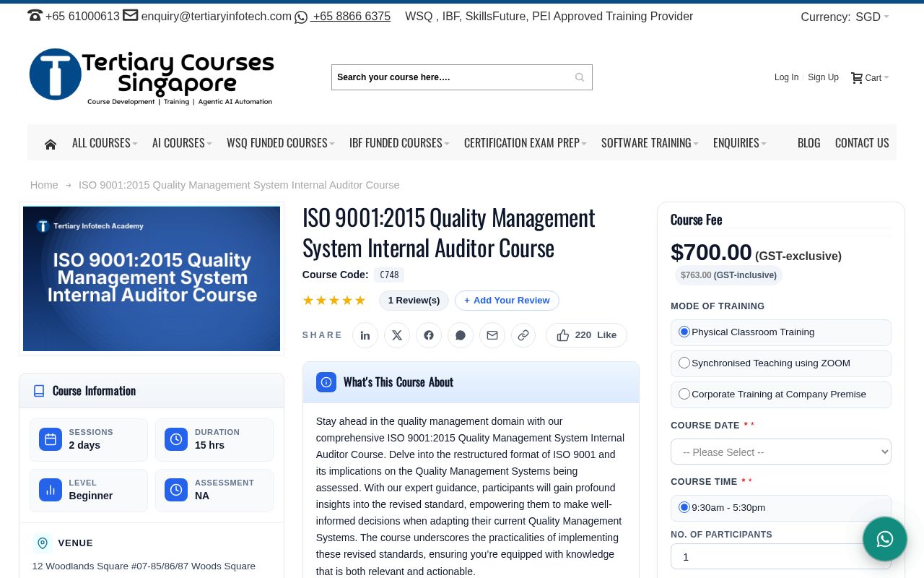
Task: Select the 9:30am - 5:30pm course time
Action: click(x=684, y=507)
